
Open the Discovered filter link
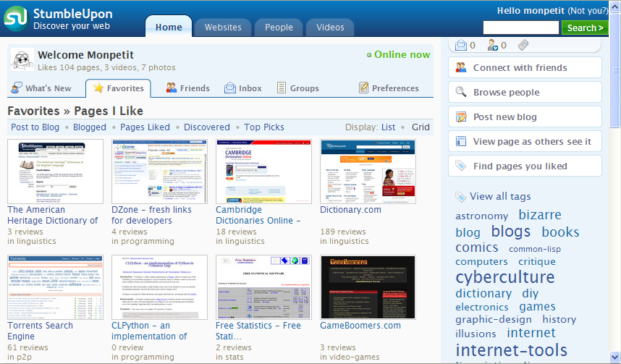tap(207, 127)
